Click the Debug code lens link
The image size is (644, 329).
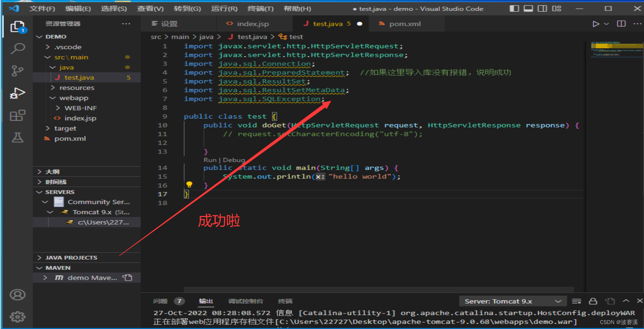coord(234,160)
